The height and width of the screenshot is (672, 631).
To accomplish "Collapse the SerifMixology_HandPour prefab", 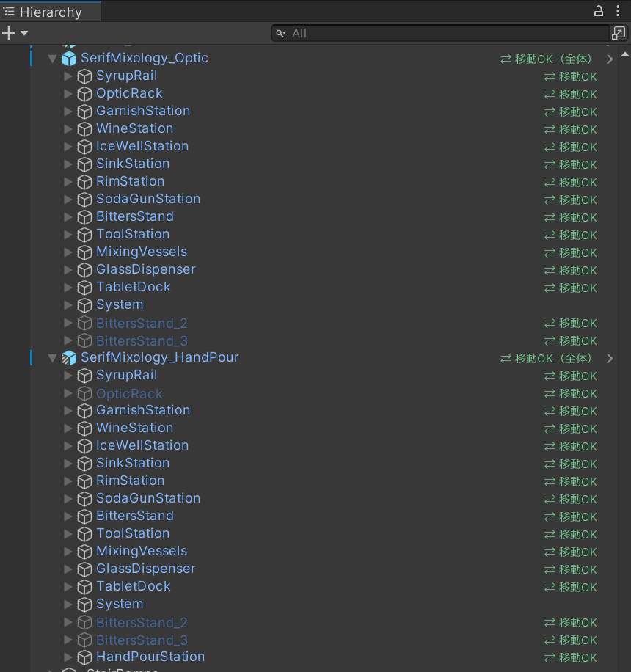I will (52, 358).
